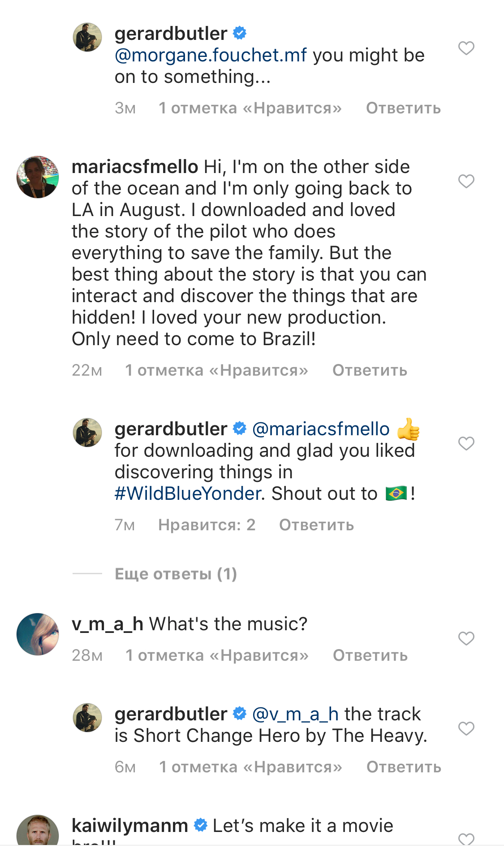504x849 pixels.
Task: Like gerardbutler's reply to morgane.fouchet.mf
Action: (x=466, y=48)
